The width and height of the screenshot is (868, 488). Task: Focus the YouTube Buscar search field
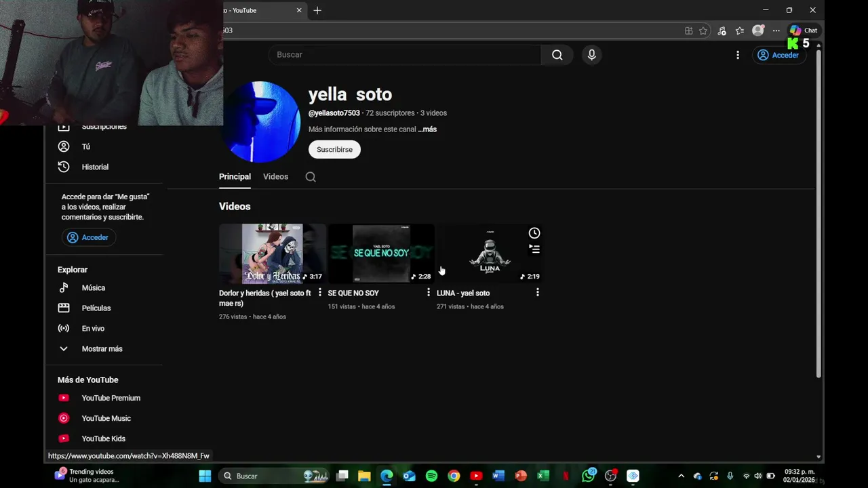coord(405,55)
